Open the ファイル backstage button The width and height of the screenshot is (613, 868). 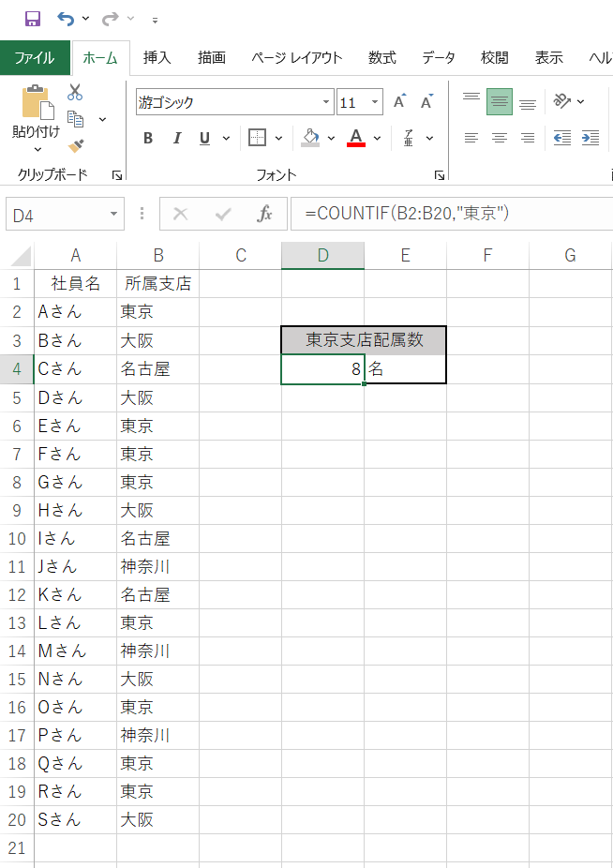tap(35, 58)
